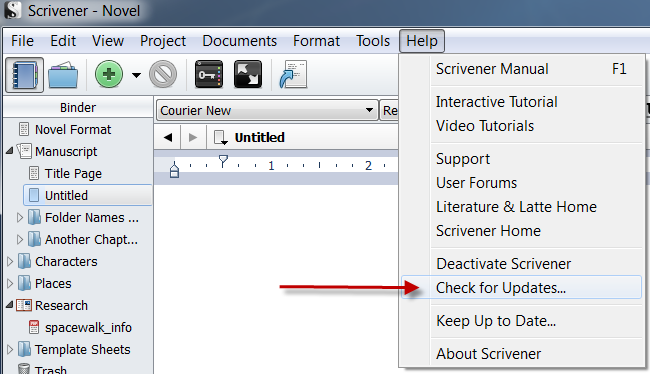Open the Format menu
This screenshot has height=374, width=650.
click(x=316, y=41)
